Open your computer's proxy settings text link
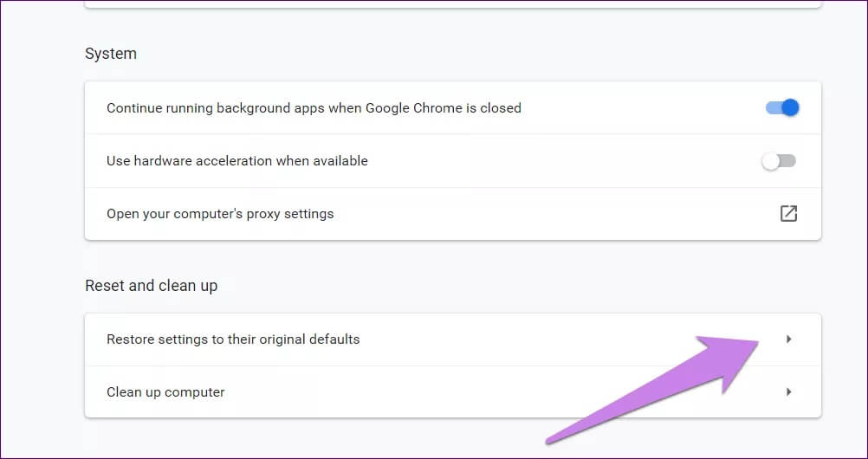 click(219, 213)
